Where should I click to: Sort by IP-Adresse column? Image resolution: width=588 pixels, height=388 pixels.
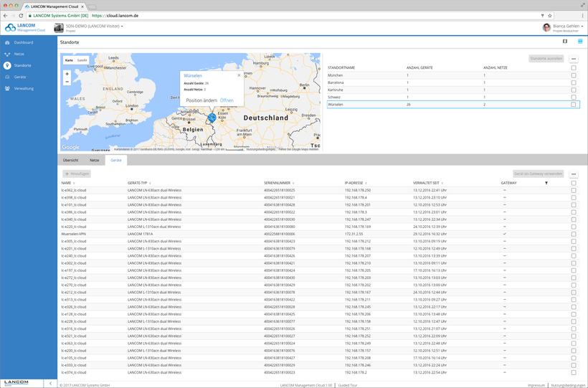(x=354, y=183)
